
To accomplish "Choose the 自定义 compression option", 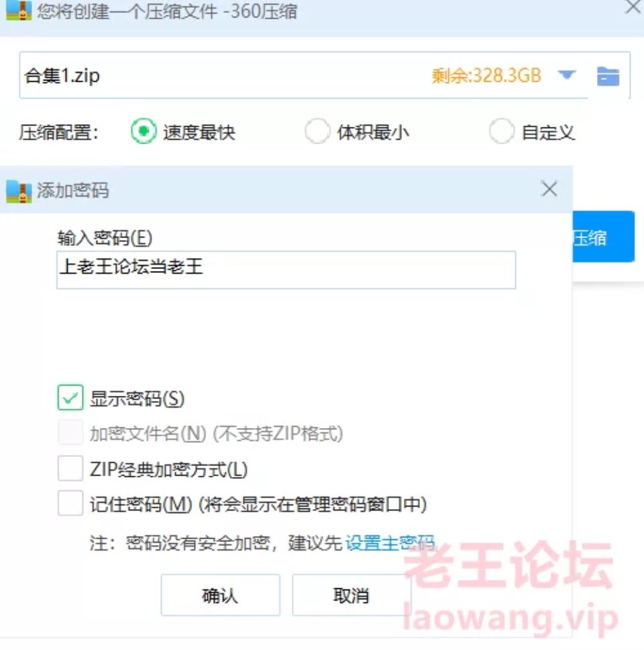I will (x=501, y=131).
